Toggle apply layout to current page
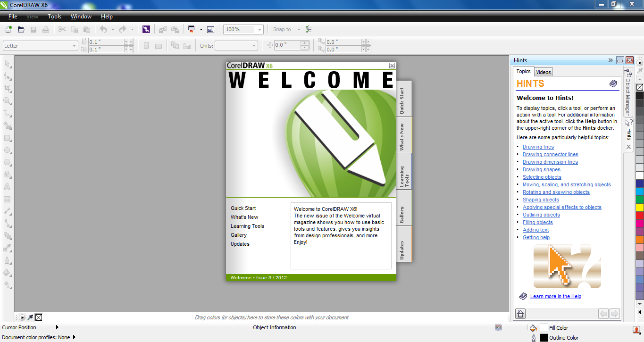Viewport: 644px width, 342px height. (x=187, y=46)
